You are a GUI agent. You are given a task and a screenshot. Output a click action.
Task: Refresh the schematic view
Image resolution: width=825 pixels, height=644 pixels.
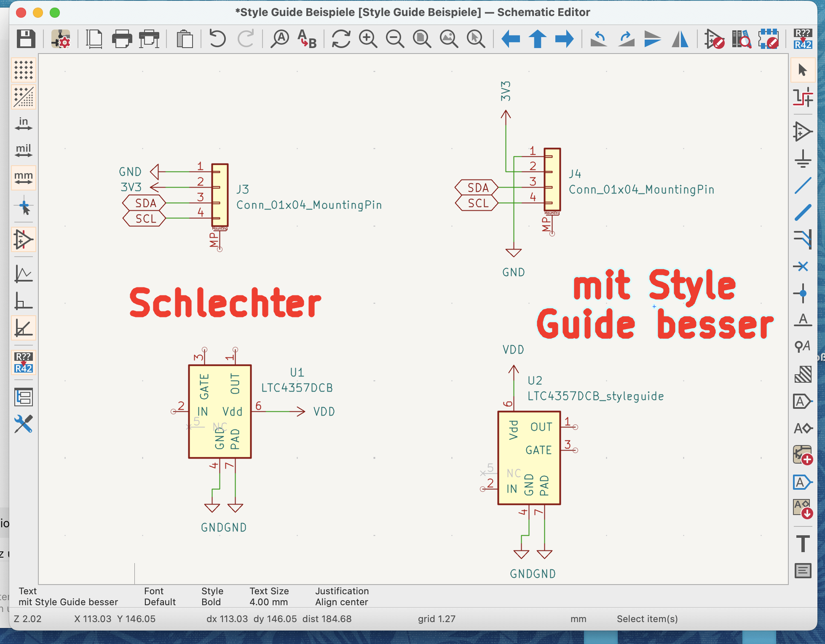pos(341,39)
